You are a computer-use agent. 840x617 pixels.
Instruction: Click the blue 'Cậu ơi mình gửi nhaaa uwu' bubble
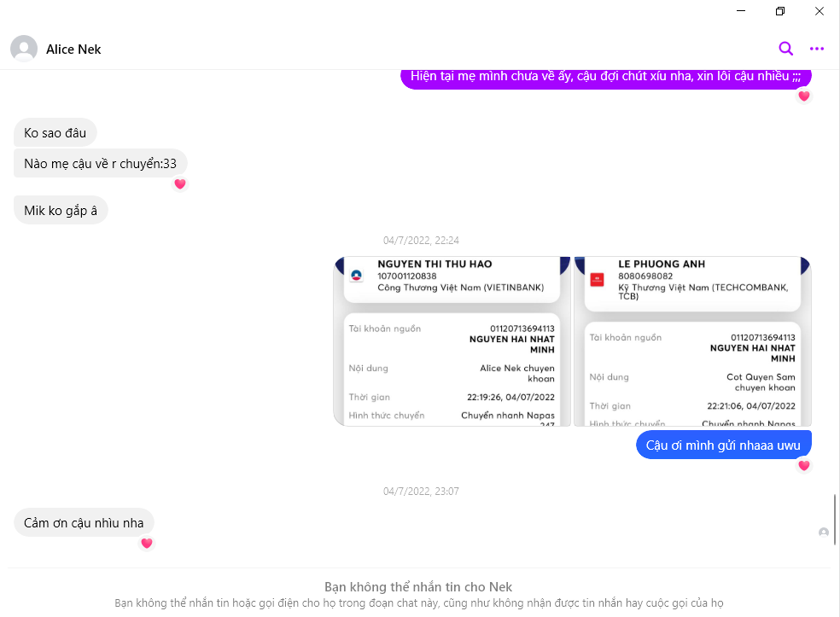pyautogui.click(x=723, y=445)
